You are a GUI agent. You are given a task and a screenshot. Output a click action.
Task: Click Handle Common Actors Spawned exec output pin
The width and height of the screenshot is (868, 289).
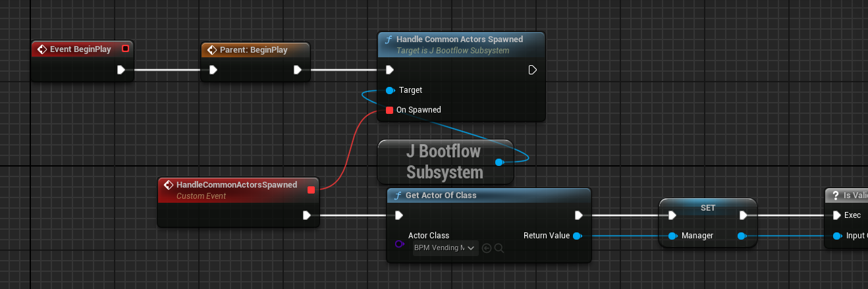pyautogui.click(x=533, y=70)
